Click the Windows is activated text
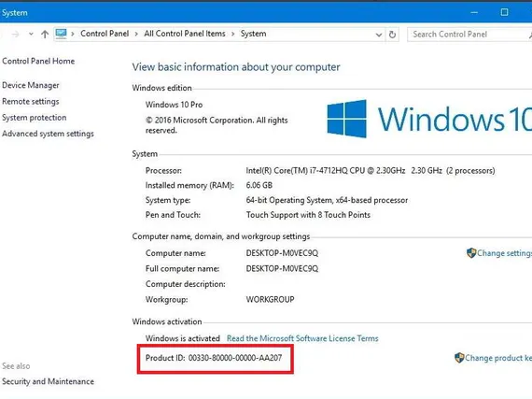Viewport: 532px width, 399px height. (x=183, y=338)
